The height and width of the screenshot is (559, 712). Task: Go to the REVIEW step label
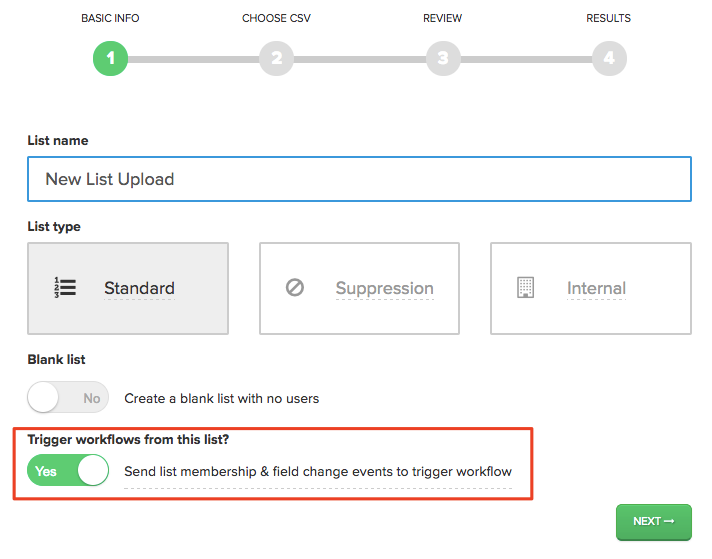pos(442,18)
